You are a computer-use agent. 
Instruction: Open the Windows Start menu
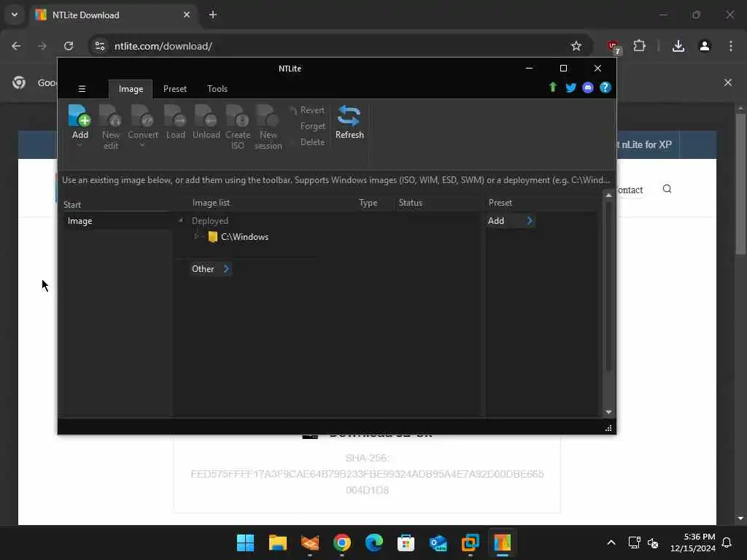coord(245,542)
